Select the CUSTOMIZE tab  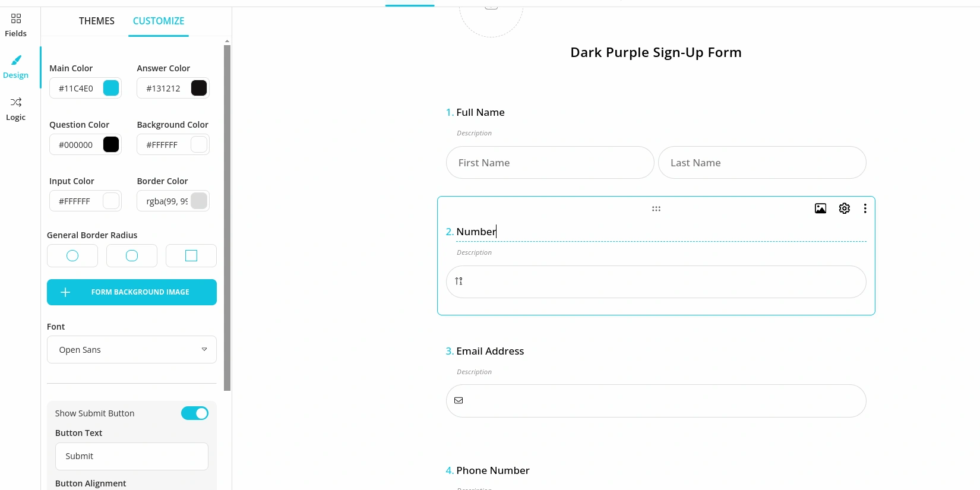point(158,21)
